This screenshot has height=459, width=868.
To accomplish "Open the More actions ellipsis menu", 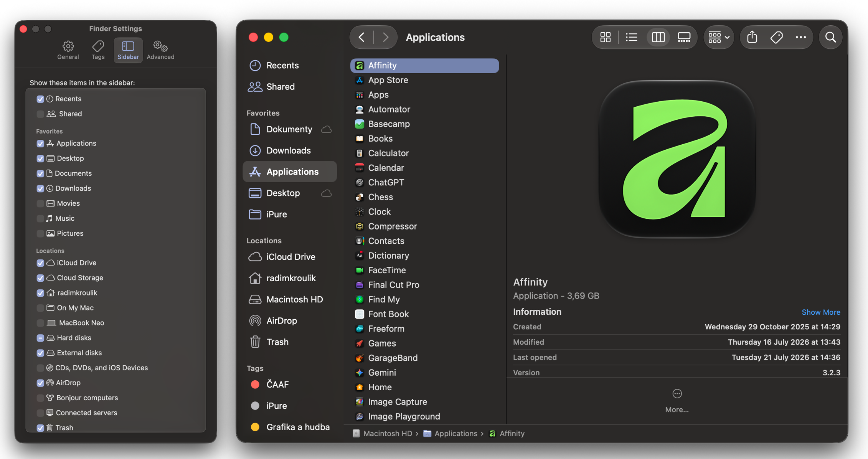I will [x=801, y=37].
